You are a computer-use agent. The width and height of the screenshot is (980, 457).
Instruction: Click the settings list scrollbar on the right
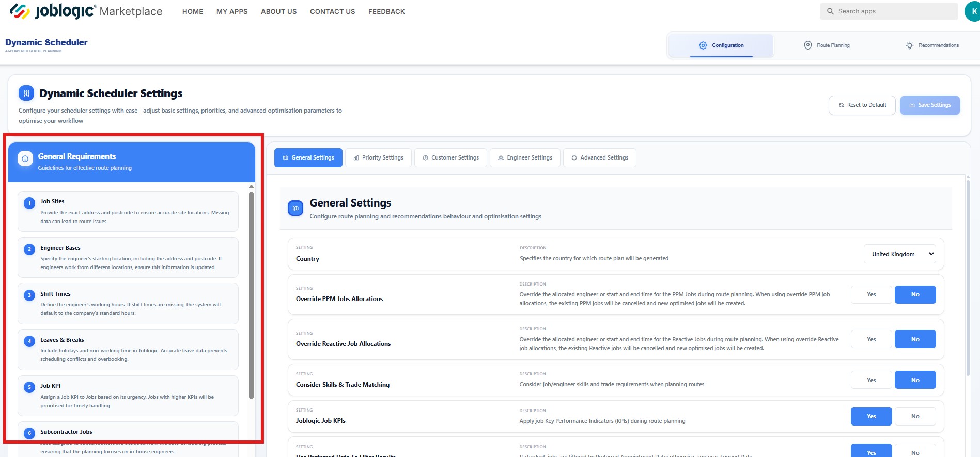(x=968, y=279)
